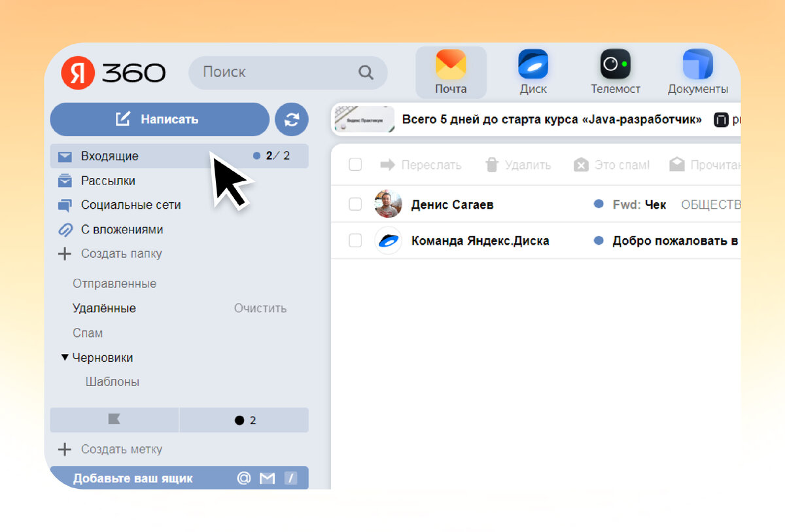This screenshot has width=785, height=532.
Task: Open the Добро пожаловать message
Action: (676, 241)
